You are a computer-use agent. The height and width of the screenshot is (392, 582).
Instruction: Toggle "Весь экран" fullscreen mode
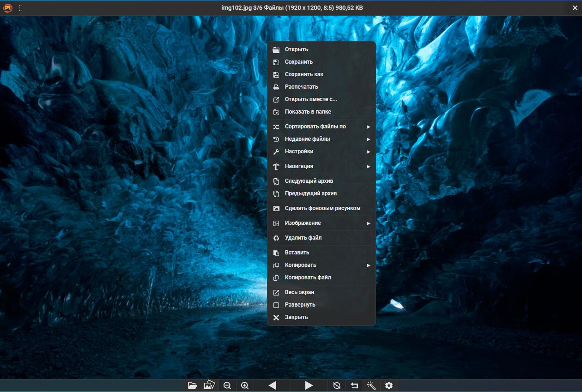pos(299,292)
